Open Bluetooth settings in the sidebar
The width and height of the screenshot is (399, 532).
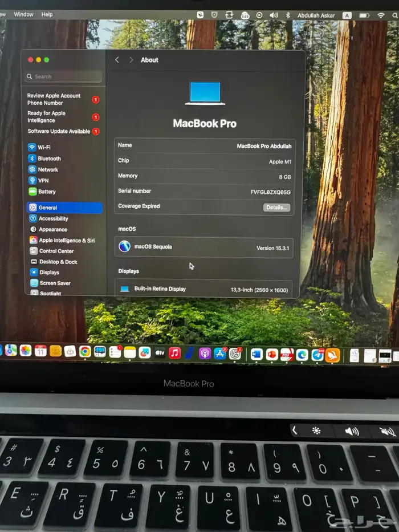click(45, 159)
